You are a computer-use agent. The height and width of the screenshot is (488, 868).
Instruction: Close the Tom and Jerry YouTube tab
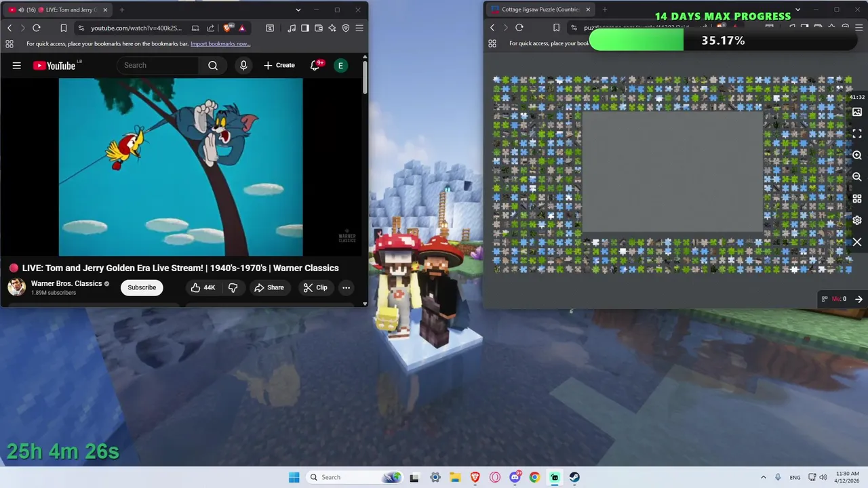[x=105, y=10]
